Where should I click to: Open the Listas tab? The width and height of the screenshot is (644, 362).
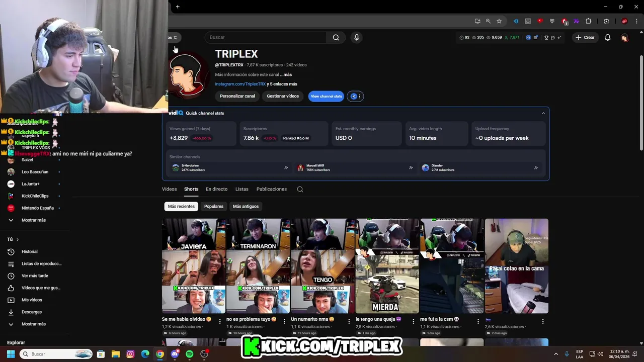coord(242,189)
